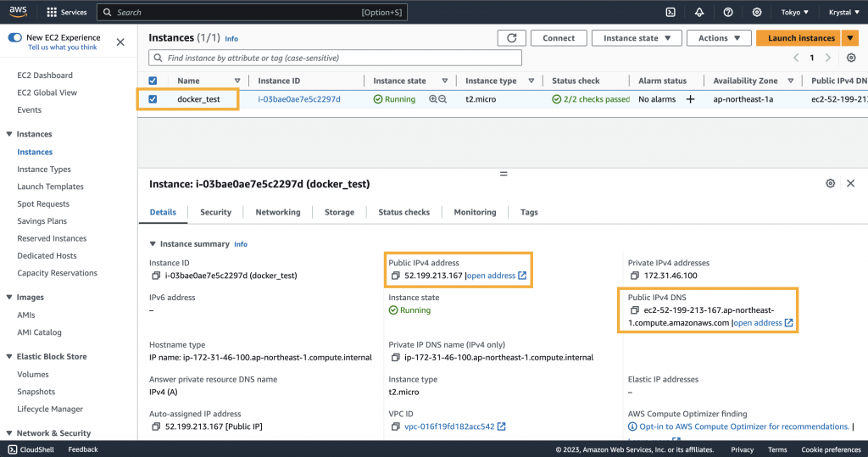868x457 pixels.
Task: View Compute Optimizer info icon
Action: click(x=632, y=426)
